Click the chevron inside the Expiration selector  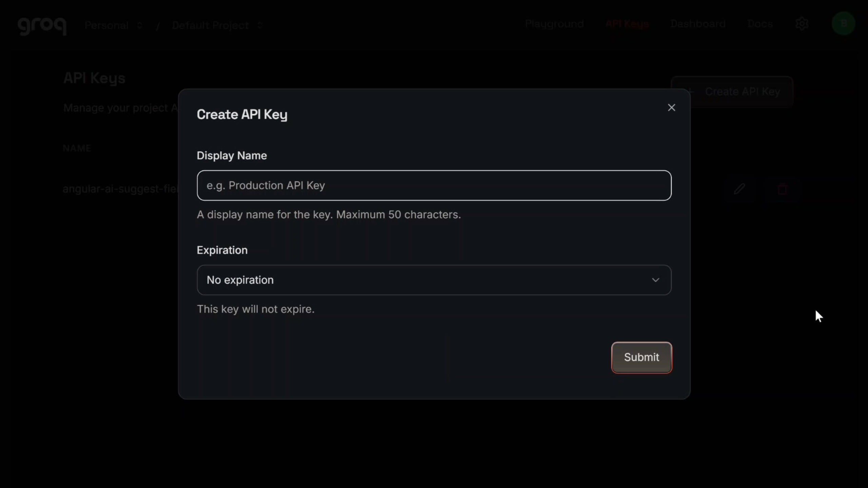pos(655,280)
